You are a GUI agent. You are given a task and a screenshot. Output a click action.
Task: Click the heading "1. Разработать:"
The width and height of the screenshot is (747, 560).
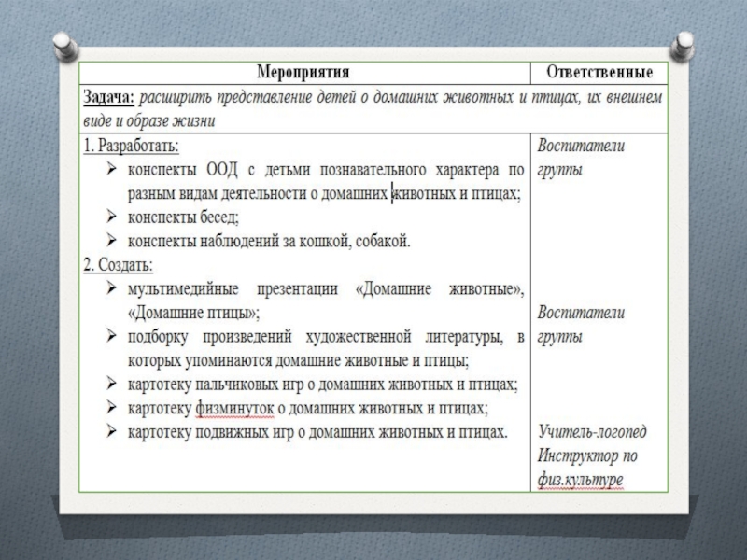tap(131, 146)
